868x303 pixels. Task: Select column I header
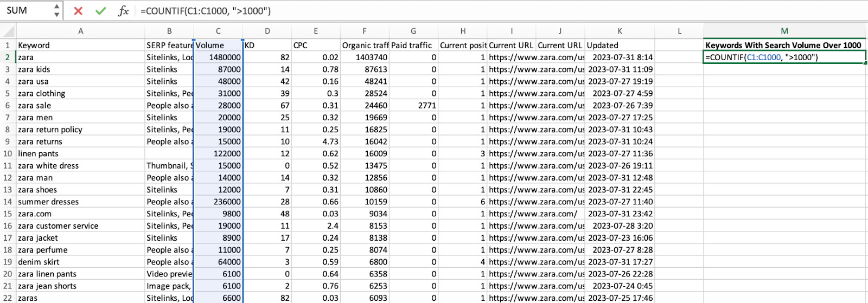[x=512, y=31]
